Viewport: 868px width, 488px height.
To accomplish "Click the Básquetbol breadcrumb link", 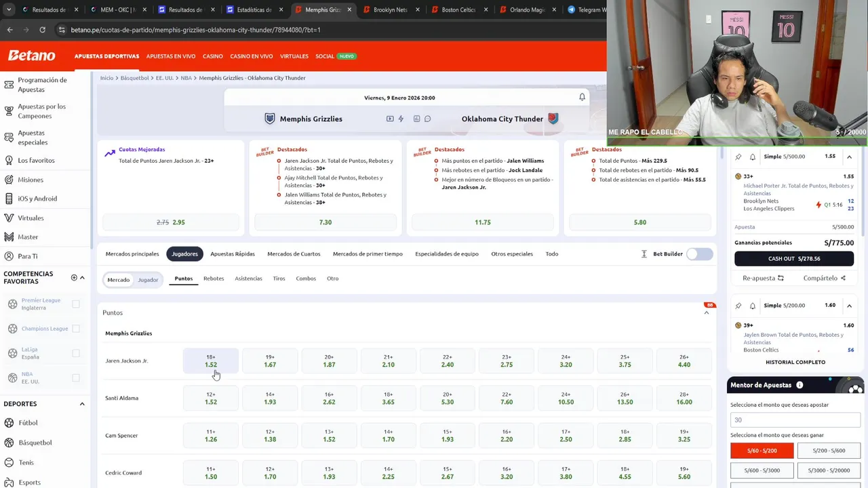I will tap(134, 78).
